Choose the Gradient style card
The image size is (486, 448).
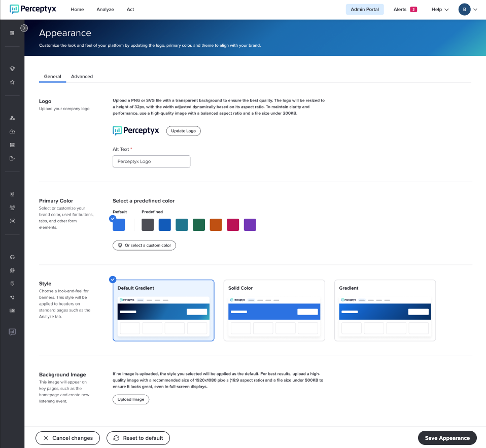tap(385, 311)
